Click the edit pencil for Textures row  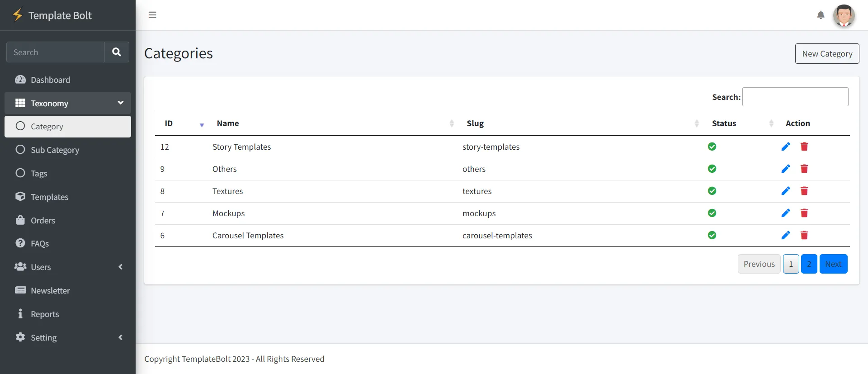pos(786,191)
